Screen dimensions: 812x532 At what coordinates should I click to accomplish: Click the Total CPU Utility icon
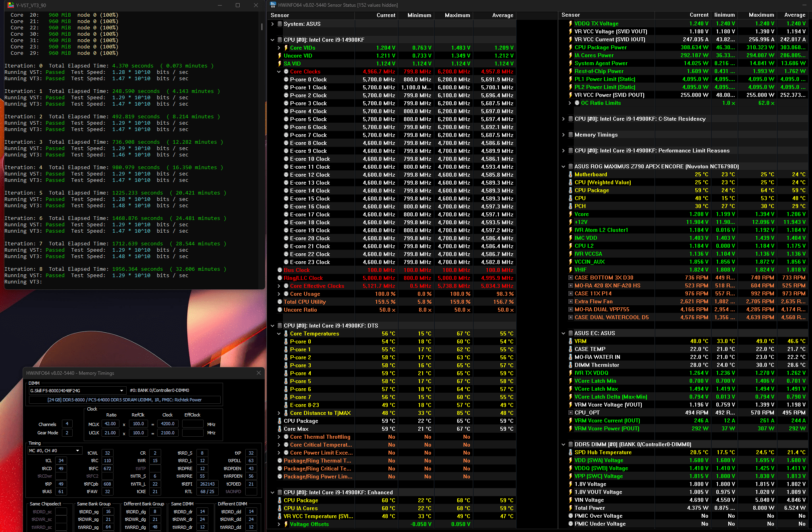click(280, 302)
